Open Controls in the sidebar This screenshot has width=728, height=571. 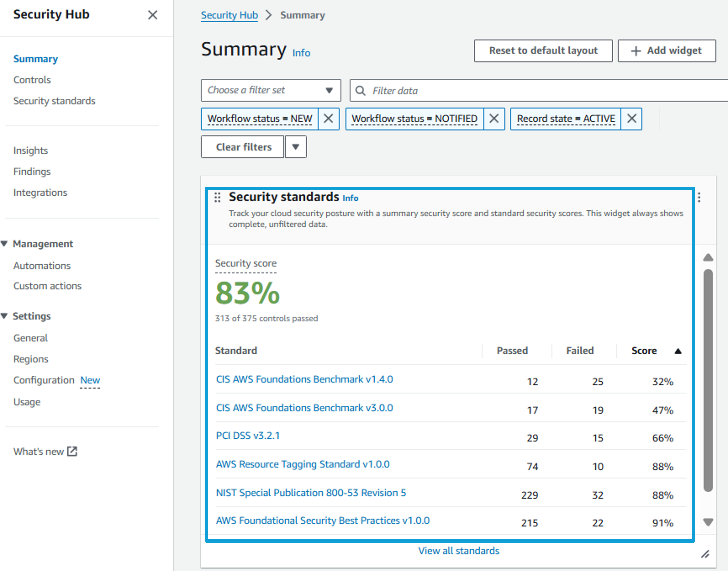pos(32,80)
